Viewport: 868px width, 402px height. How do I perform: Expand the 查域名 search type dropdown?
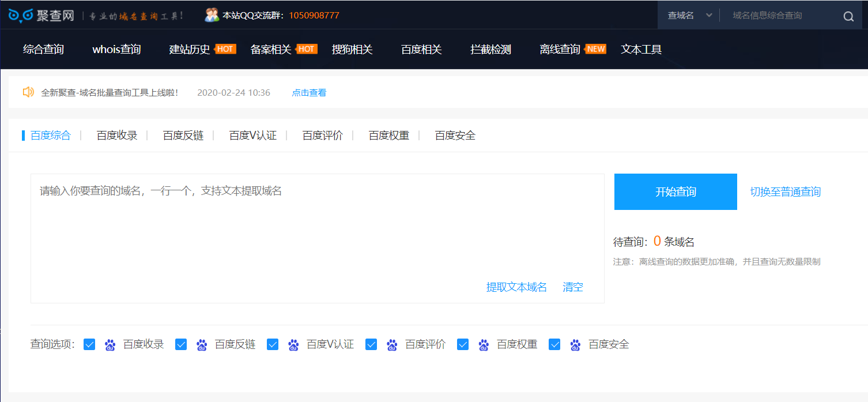689,16
